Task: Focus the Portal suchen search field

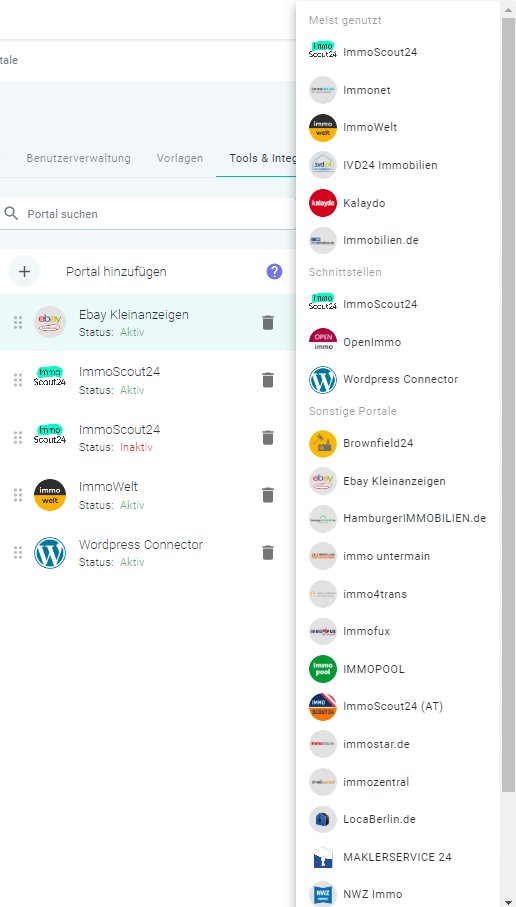Action: click(148, 214)
